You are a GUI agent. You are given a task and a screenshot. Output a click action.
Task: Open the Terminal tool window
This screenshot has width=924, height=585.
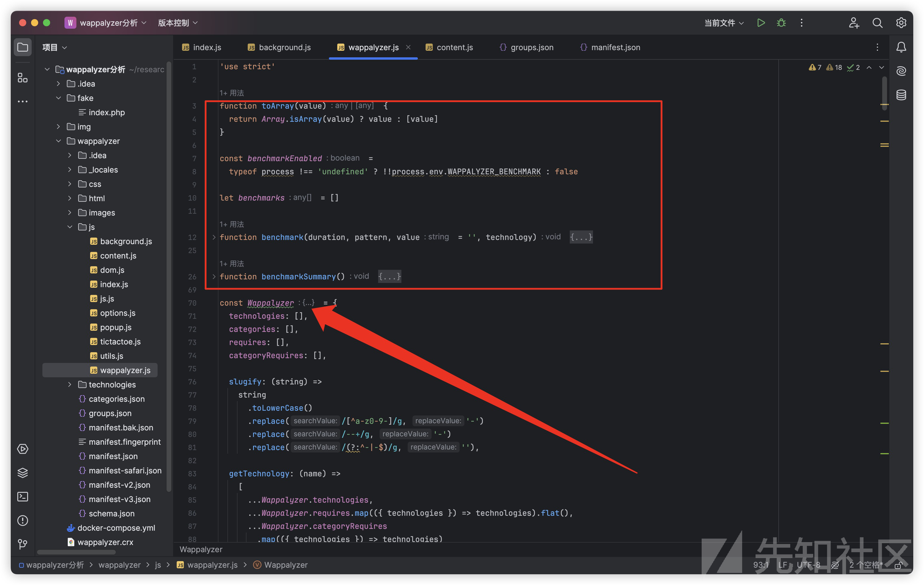(x=23, y=497)
